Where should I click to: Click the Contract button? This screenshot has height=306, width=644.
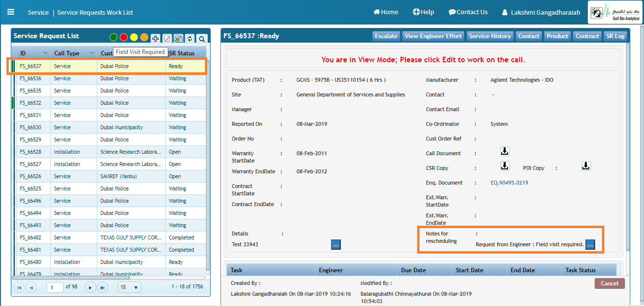click(x=587, y=36)
